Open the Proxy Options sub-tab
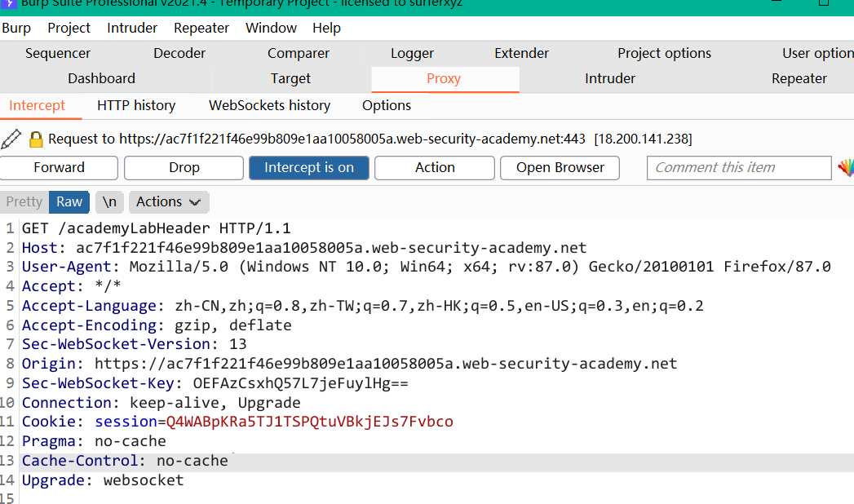This screenshot has width=854, height=504. [387, 105]
